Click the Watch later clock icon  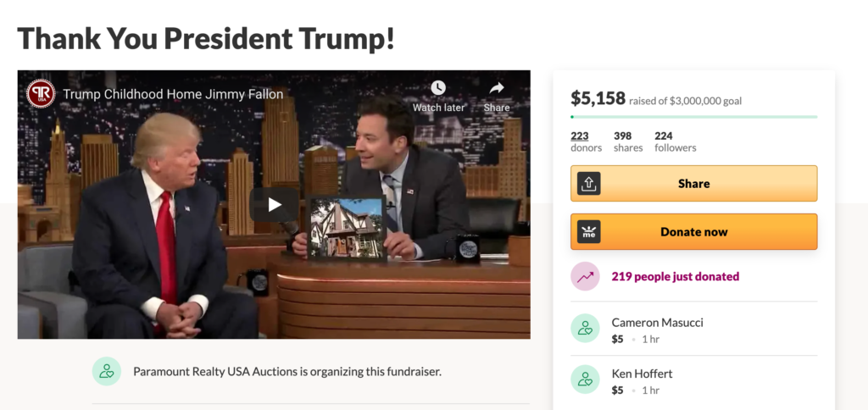pyautogui.click(x=438, y=87)
